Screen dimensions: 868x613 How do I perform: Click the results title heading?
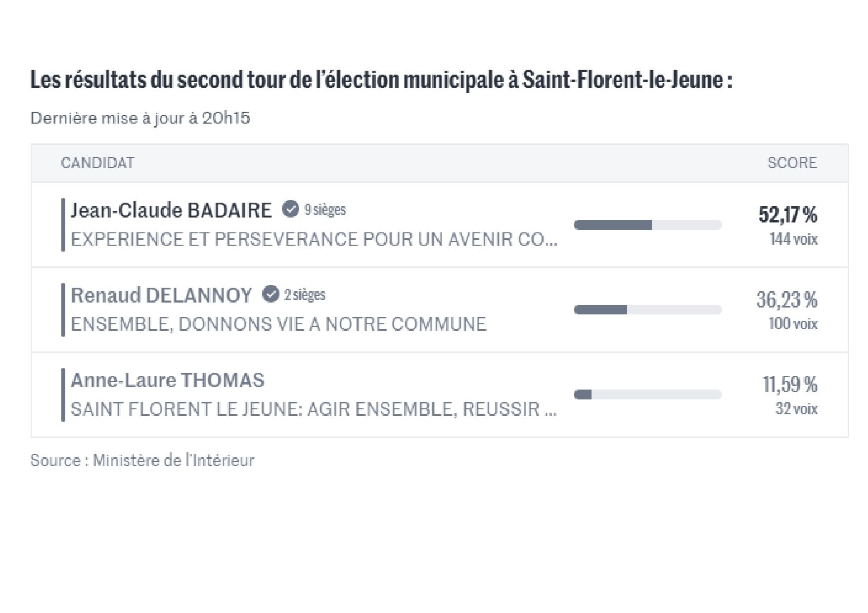point(381,80)
